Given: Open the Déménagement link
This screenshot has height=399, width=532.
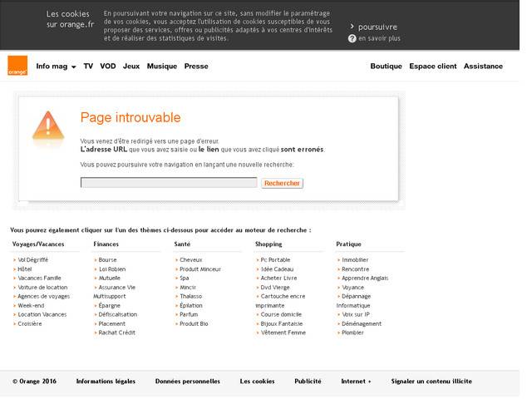Looking at the screenshot, I should tap(362, 323).
